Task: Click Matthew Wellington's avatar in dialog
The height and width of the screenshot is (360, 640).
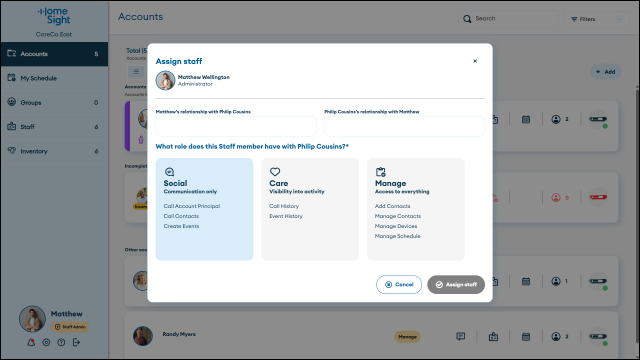Action: (165, 80)
